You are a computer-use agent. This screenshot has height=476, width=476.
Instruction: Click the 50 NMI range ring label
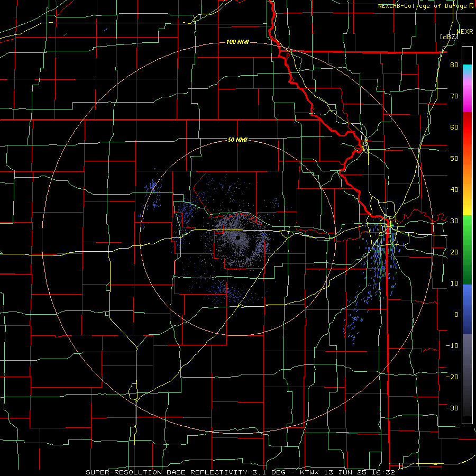(x=237, y=140)
